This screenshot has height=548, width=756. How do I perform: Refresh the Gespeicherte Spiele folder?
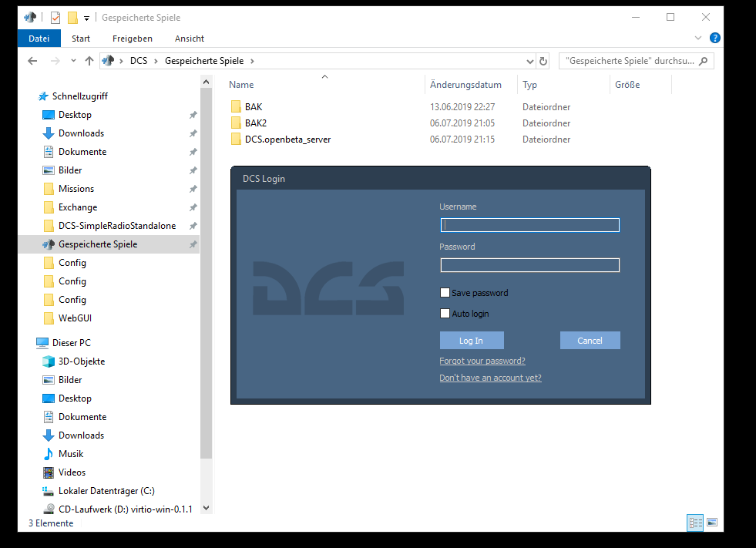543,61
